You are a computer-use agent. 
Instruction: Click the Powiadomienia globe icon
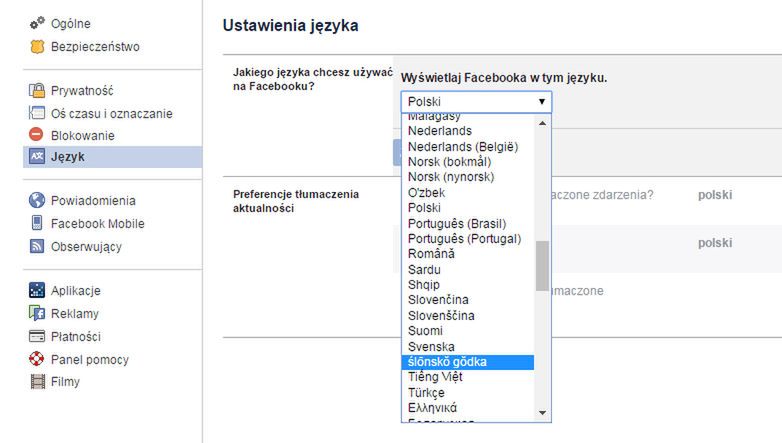click(x=37, y=200)
